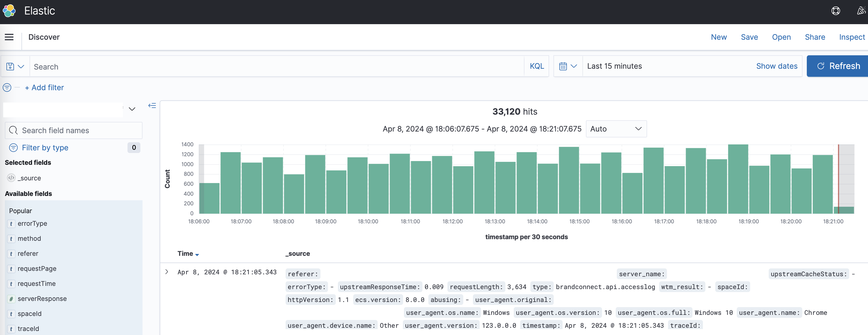Focus the Search field names input
The height and width of the screenshot is (335, 868).
74,130
